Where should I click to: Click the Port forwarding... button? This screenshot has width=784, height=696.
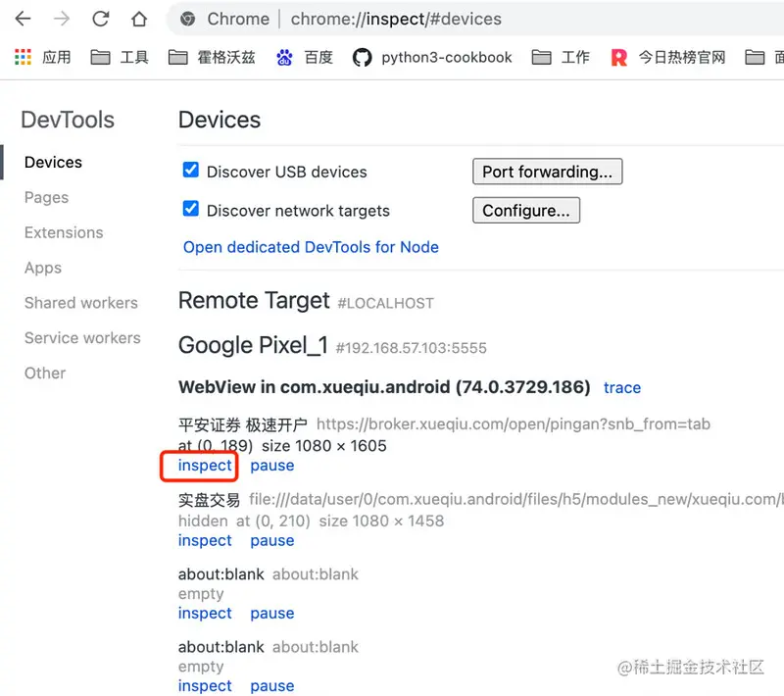tap(547, 172)
